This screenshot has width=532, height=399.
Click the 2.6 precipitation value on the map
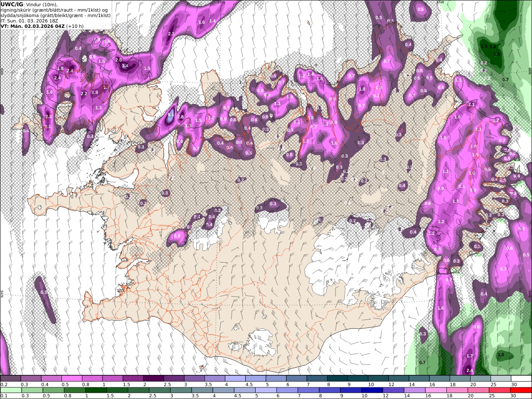pos(118,60)
